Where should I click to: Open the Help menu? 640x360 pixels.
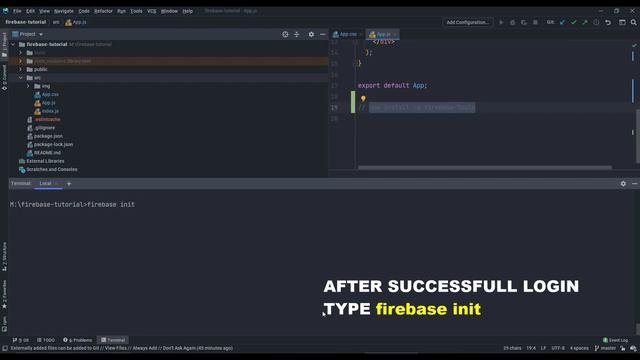pos(188,11)
